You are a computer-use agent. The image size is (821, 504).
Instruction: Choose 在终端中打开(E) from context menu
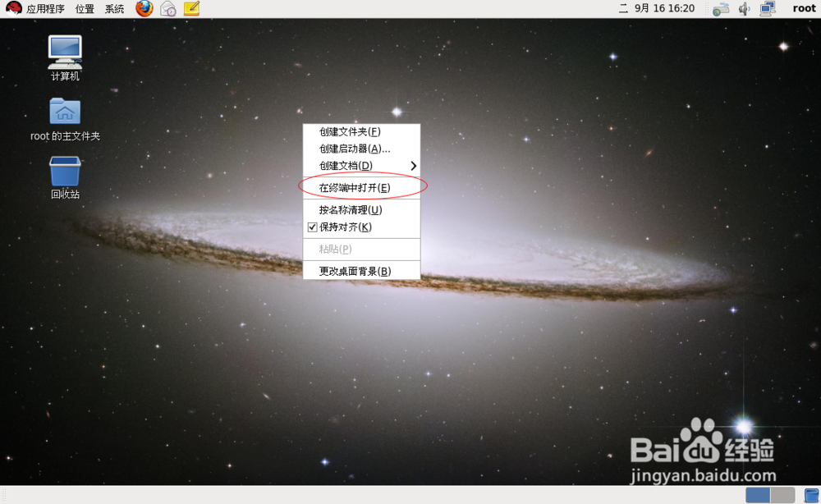(361, 188)
